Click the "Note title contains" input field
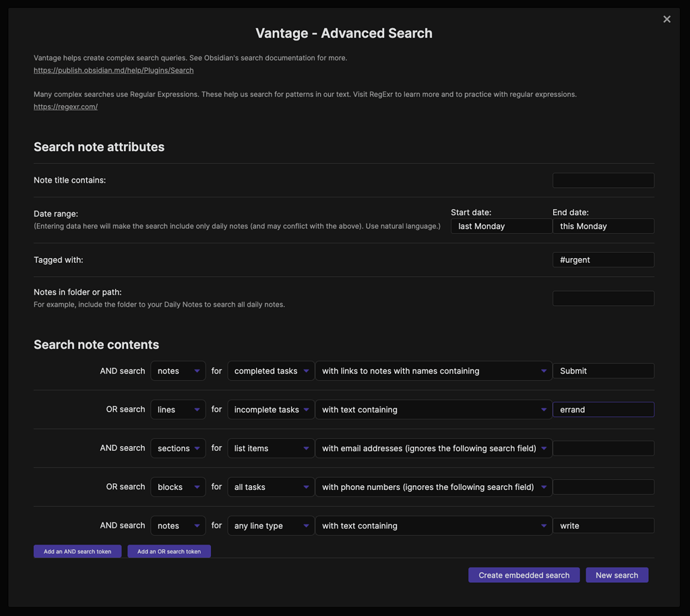This screenshot has height=616, width=690. tap(603, 180)
